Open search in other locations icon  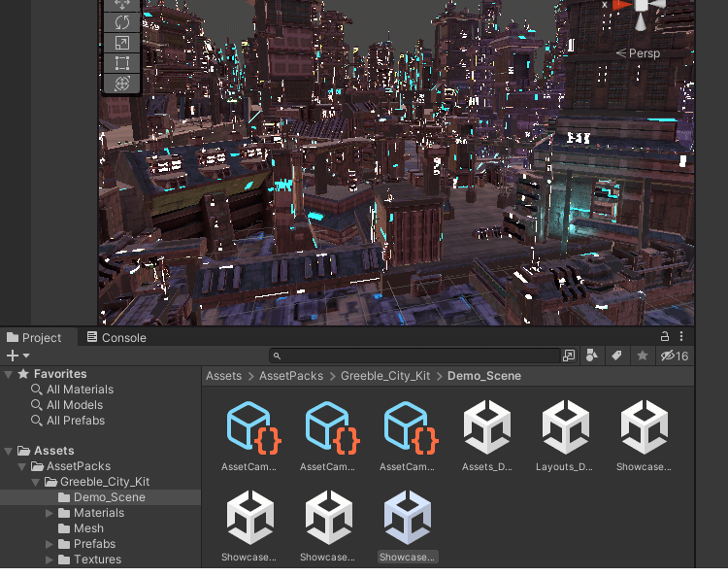pos(569,356)
